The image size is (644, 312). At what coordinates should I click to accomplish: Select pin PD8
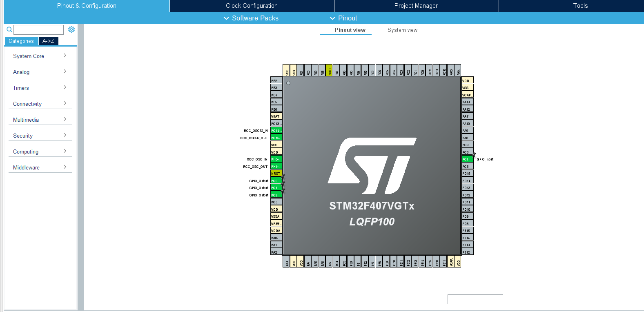(x=468, y=224)
